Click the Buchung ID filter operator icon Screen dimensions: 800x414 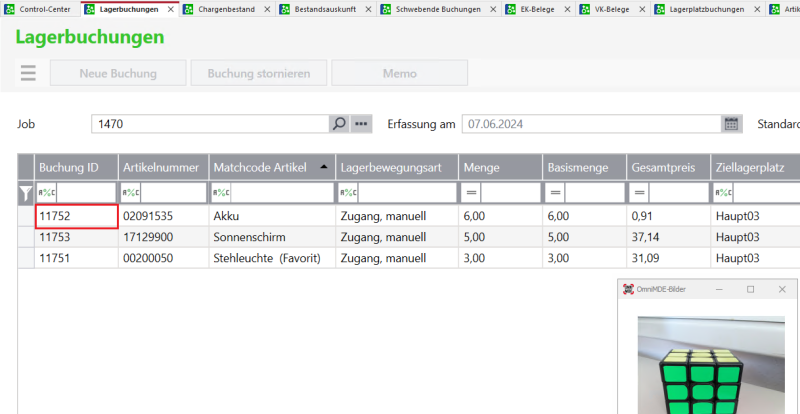point(47,192)
